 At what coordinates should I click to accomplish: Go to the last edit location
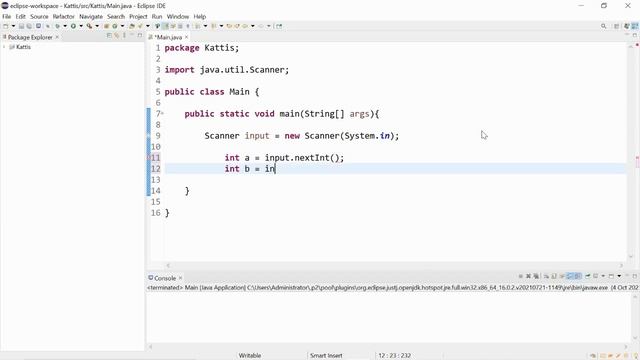tap(229, 26)
